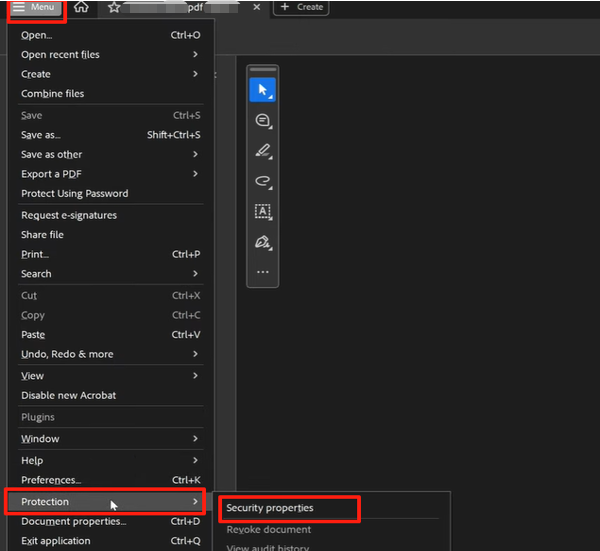This screenshot has width=600, height=551.
Task: Expand the Help submenu
Action: point(111,461)
